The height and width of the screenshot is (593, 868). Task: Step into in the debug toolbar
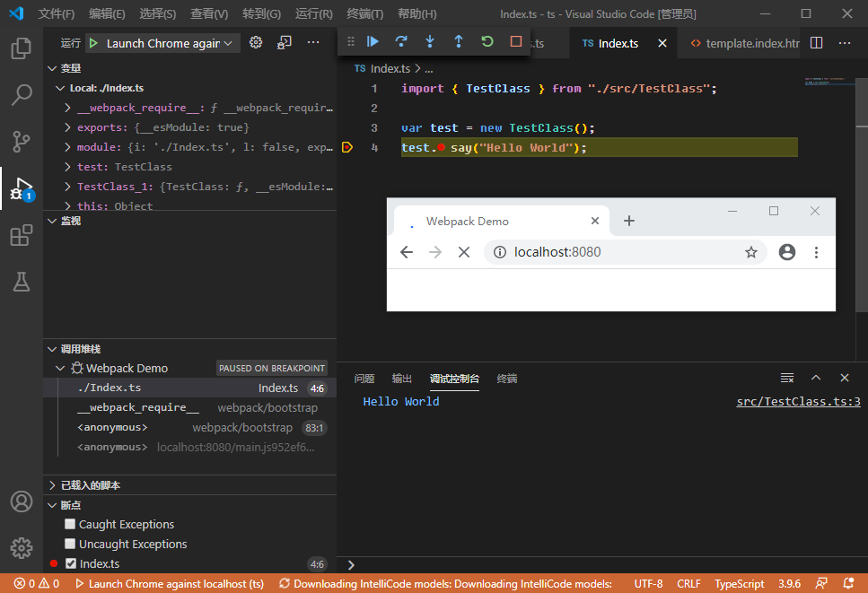coord(430,41)
